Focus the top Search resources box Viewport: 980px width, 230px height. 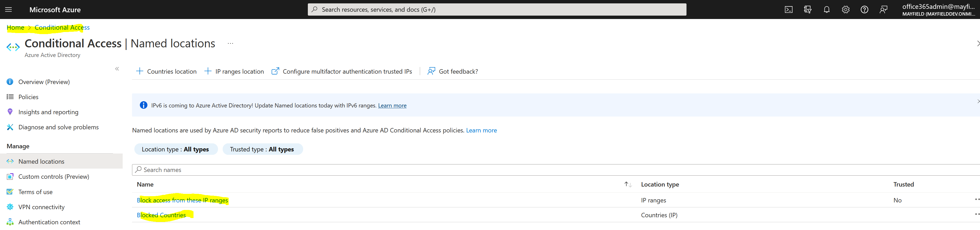(497, 10)
